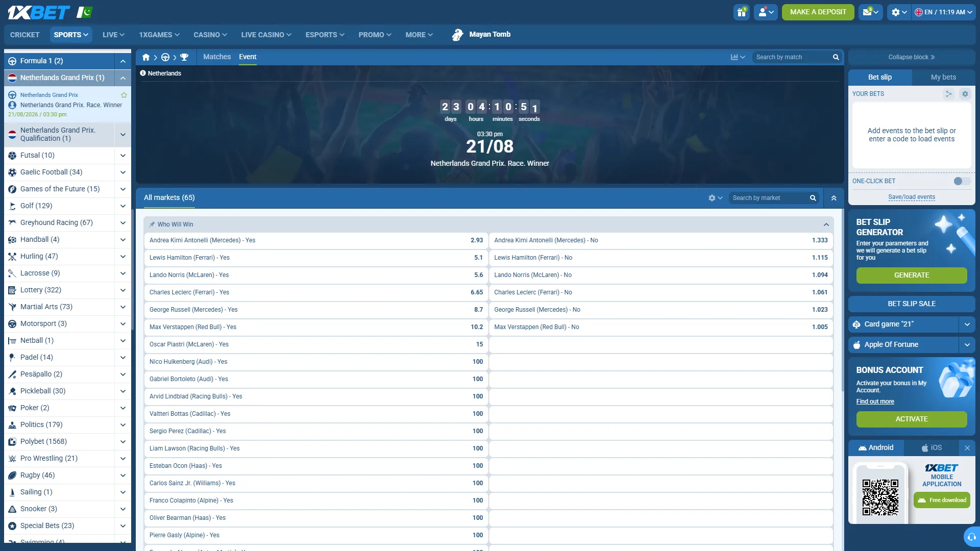Open bet slip settings gear
The image size is (980, 551).
coord(965,94)
